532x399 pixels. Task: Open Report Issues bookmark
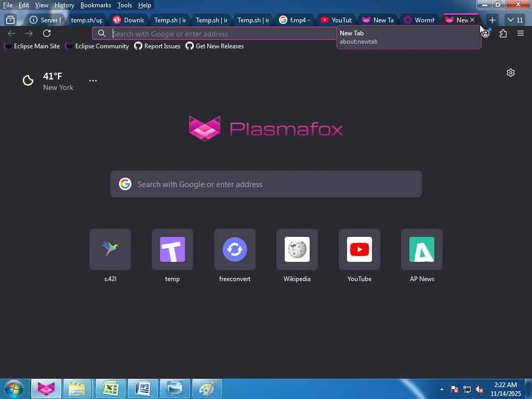157,46
